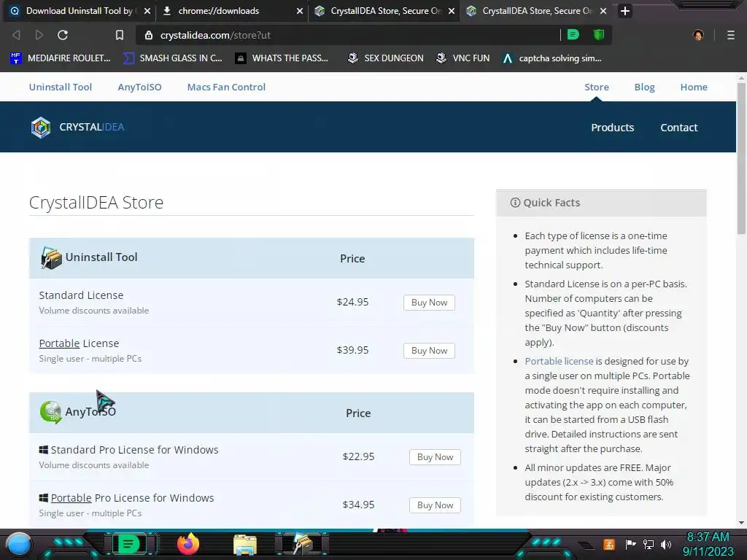Click the browser forward arrow
Viewport: 747px width, 560px height.
click(x=39, y=35)
